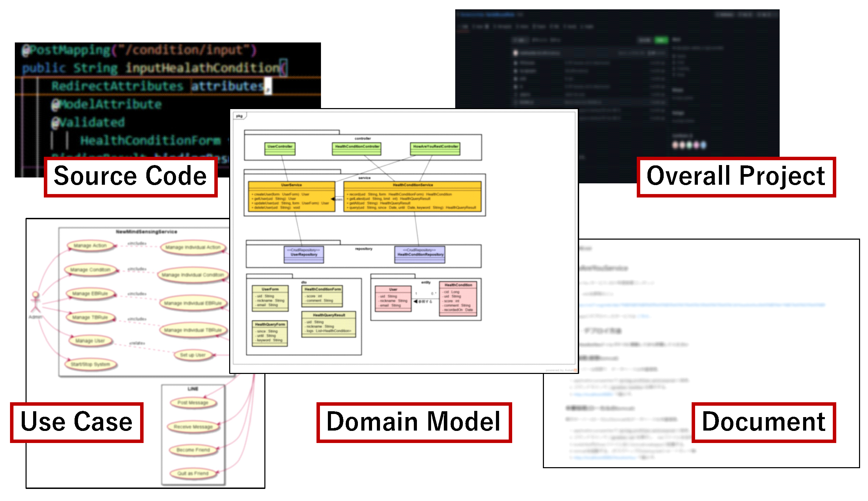Viewport: 868px width, 501px height.
Task: Click the HealthQueryForm dto class
Action: [x=270, y=333]
